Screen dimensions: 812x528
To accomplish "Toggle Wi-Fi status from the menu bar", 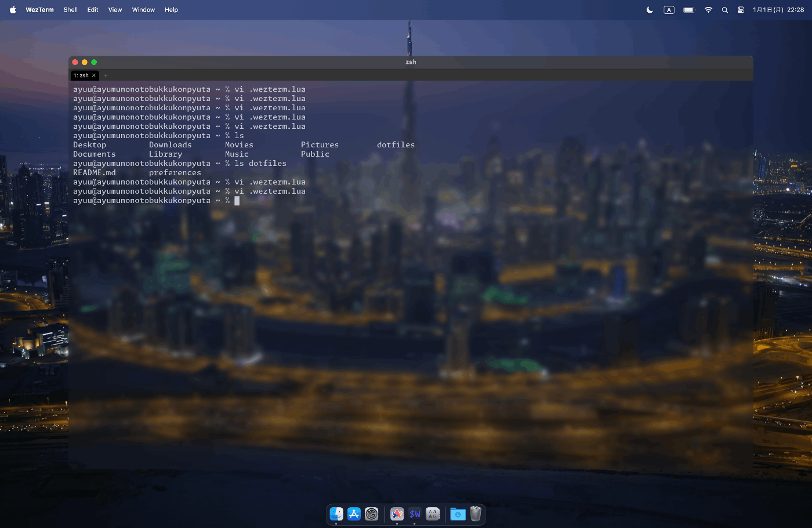I will pyautogui.click(x=708, y=9).
